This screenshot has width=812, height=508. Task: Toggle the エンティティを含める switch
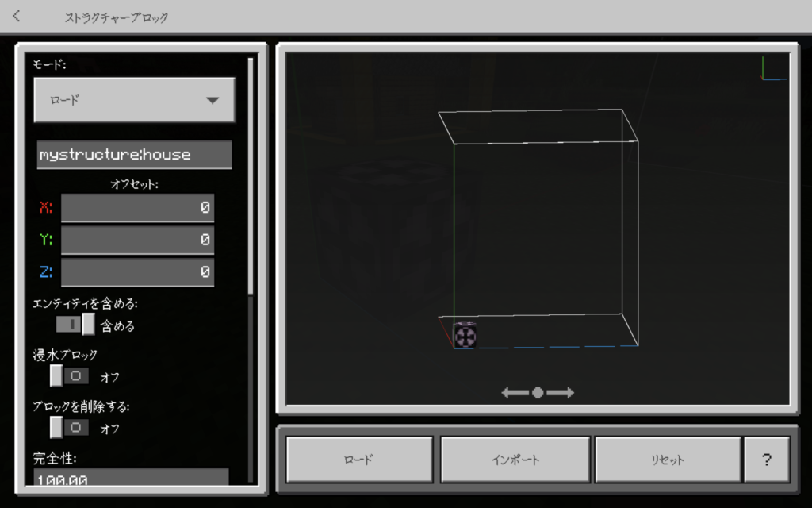click(x=75, y=324)
